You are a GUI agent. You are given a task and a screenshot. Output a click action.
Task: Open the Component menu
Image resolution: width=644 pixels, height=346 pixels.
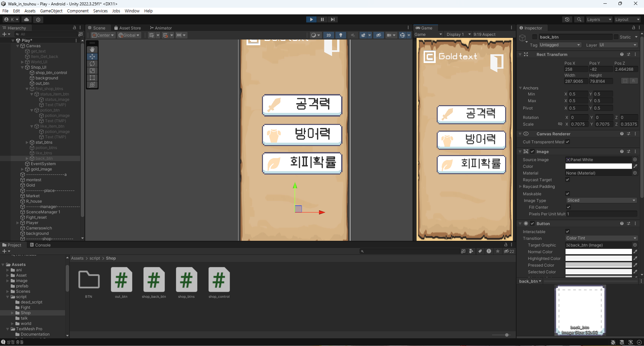(78, 11)
